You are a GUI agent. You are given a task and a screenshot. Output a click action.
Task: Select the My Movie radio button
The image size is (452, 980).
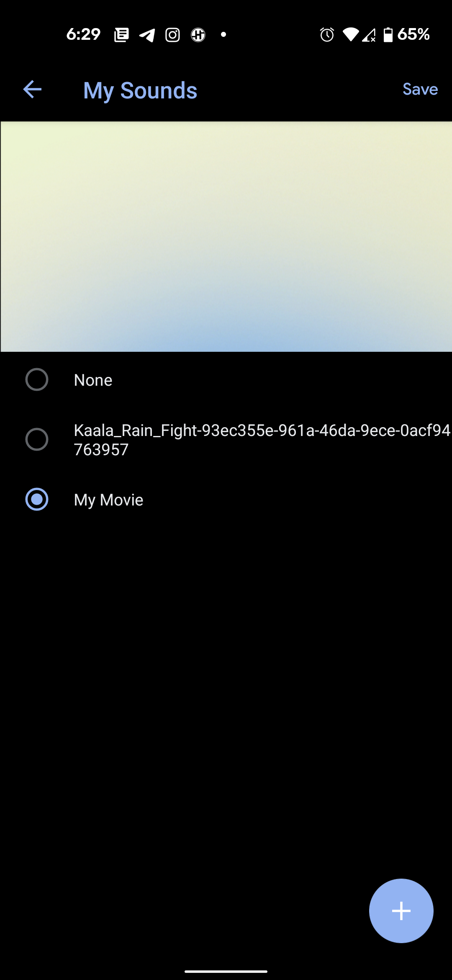37,500
